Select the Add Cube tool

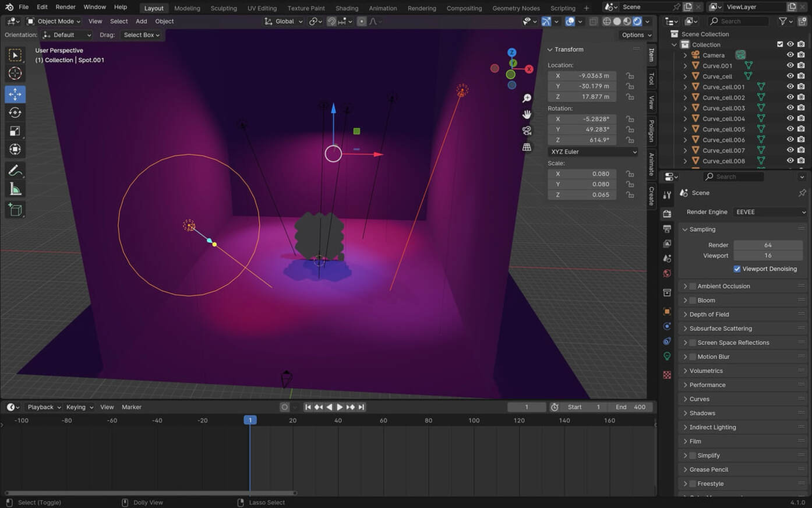click(15, 210)
